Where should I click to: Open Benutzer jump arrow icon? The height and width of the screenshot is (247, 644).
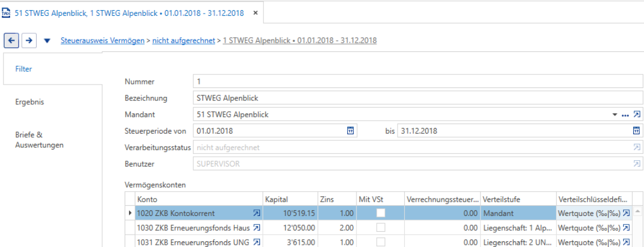(637, 164)
